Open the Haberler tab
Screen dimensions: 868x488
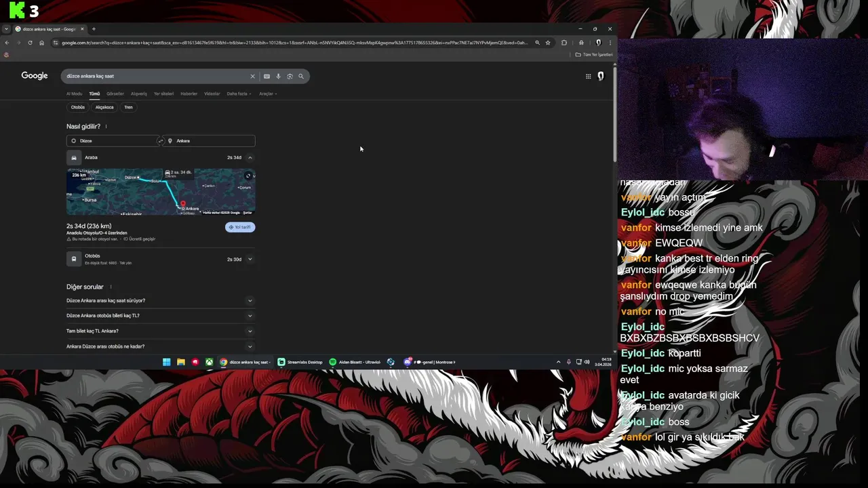tap(189, 94)
